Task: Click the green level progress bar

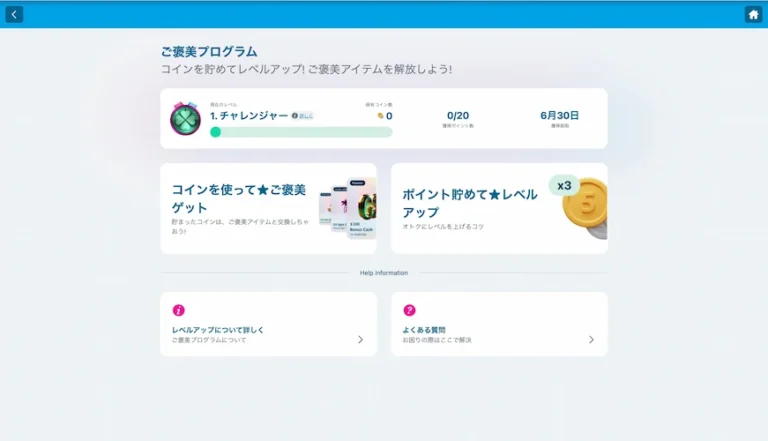Action: tap(301, 132)
